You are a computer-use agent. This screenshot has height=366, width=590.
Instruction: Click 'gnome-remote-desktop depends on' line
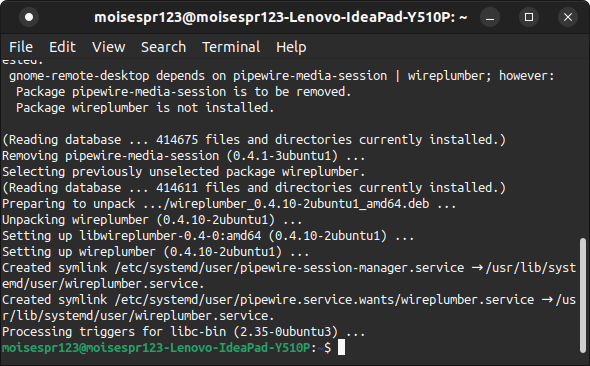281,76
